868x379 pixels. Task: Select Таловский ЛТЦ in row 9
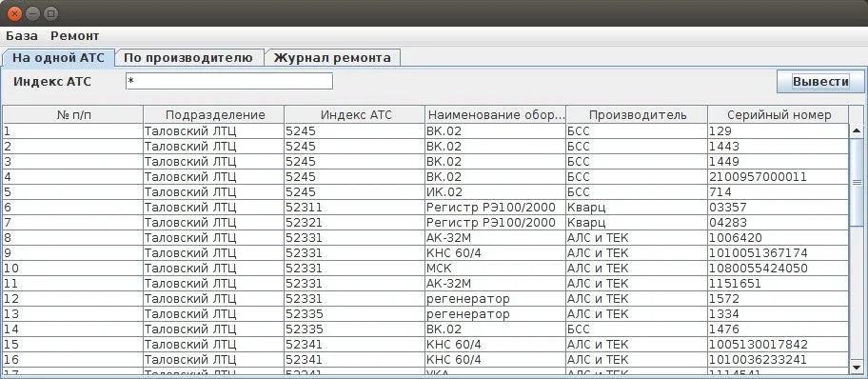pos(214,253)
